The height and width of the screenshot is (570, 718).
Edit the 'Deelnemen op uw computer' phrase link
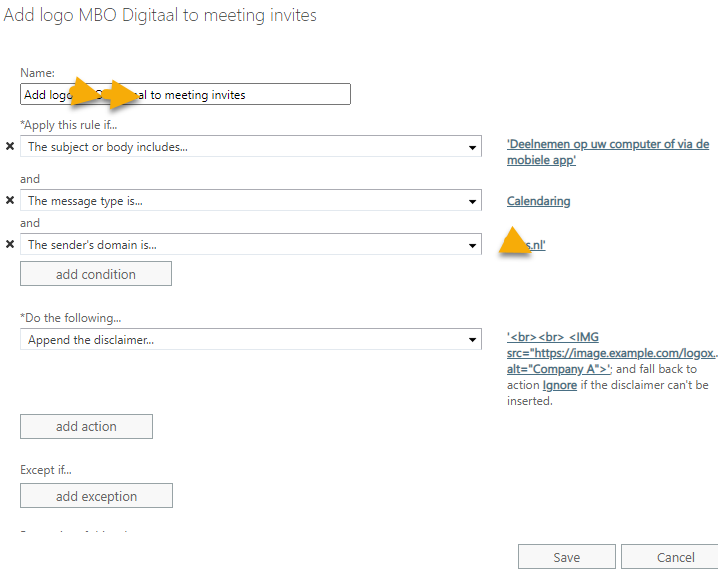coord(608,152)
